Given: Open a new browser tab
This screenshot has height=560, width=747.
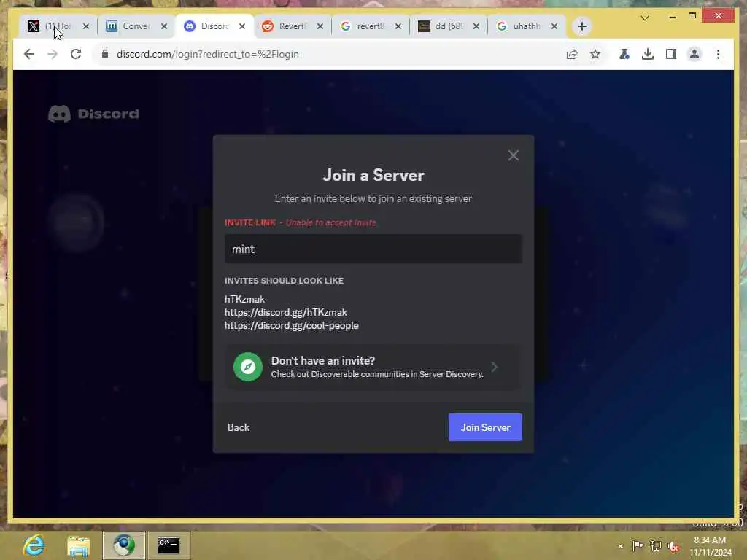Looking at the screenshot, I should (581, 26).
